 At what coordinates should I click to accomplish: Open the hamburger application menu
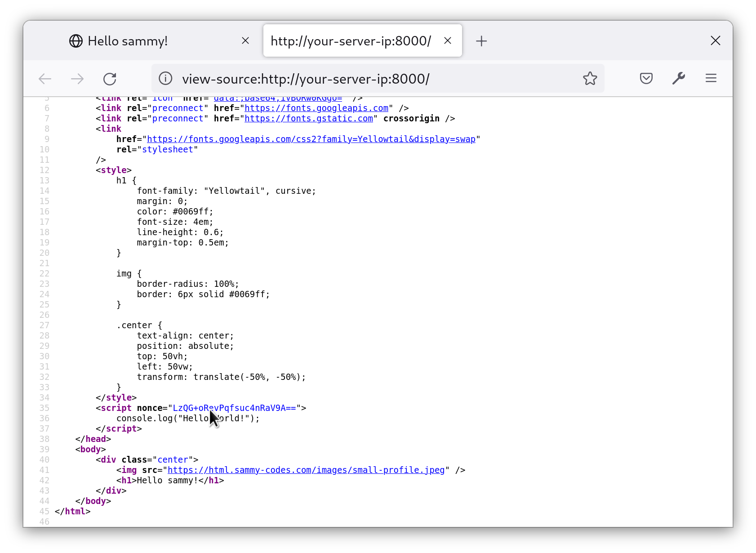pos(711,79)
